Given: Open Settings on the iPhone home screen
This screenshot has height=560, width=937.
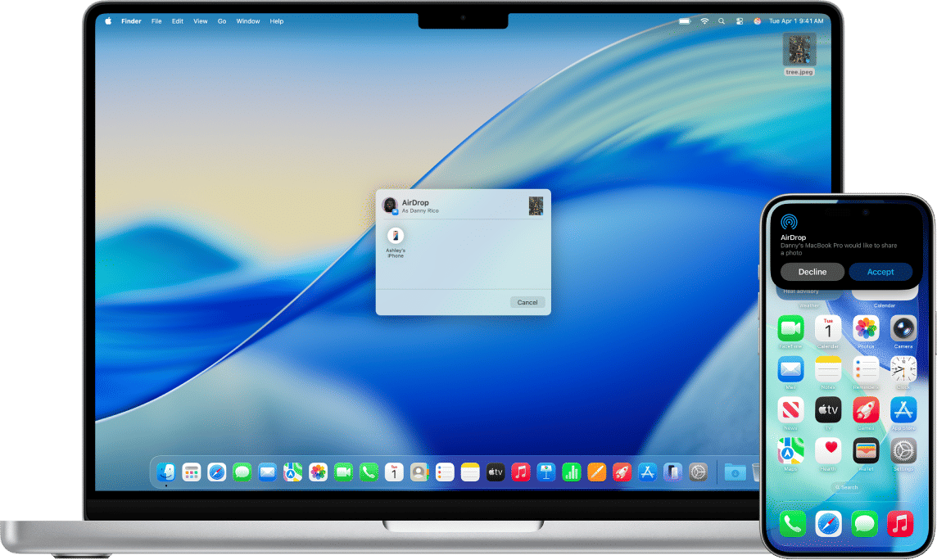Looking at the screenshot, I should [x=902, y=450].
